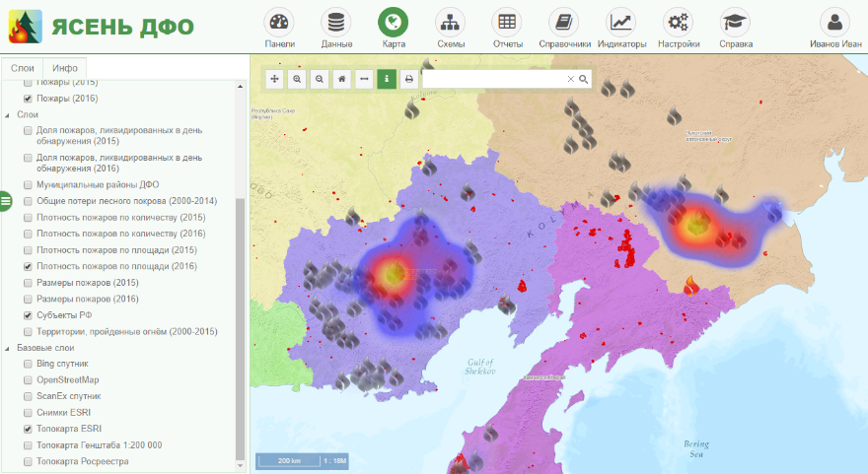Enable Муниципальные районы ДФО layer
The width and height of the screenshot is (868, 474).
[x=28, y=184]
